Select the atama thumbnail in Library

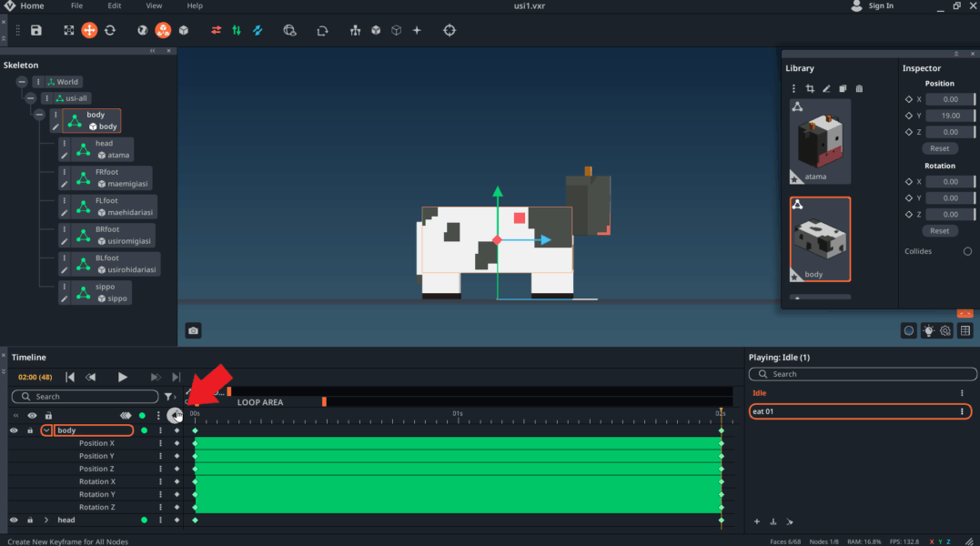[x=820, y=141]
